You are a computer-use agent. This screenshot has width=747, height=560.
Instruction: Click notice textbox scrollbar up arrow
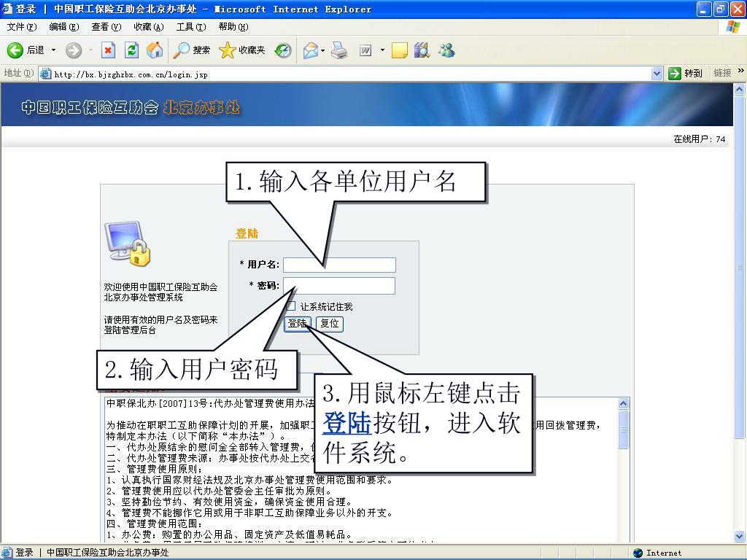(623, 404)
